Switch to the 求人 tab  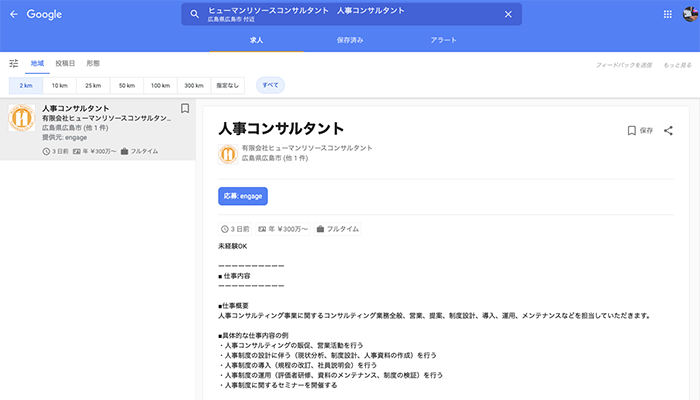(x=256, y=40)
